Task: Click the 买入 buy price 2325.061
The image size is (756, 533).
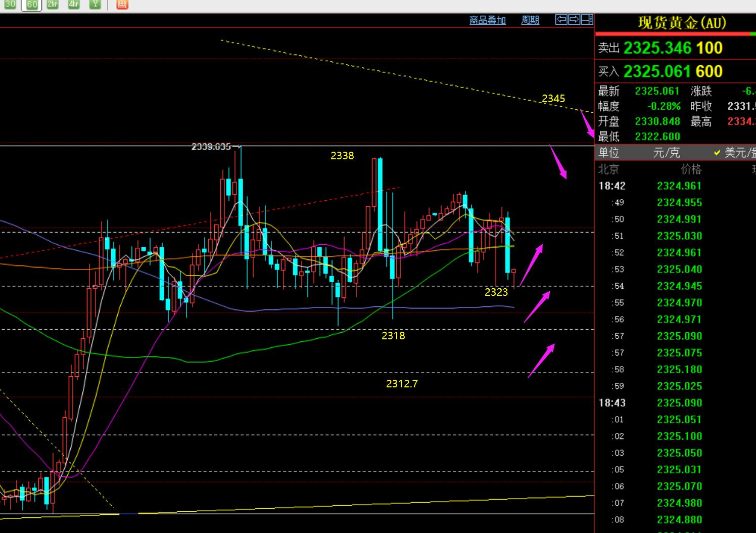Action: point(657,71)
